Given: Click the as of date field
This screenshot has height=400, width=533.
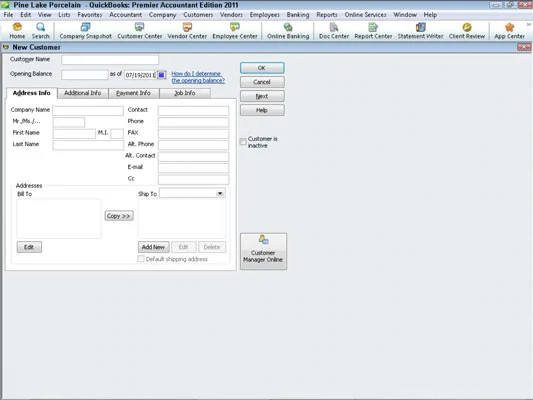Looking at the screenshot, I should click(140, 75).
